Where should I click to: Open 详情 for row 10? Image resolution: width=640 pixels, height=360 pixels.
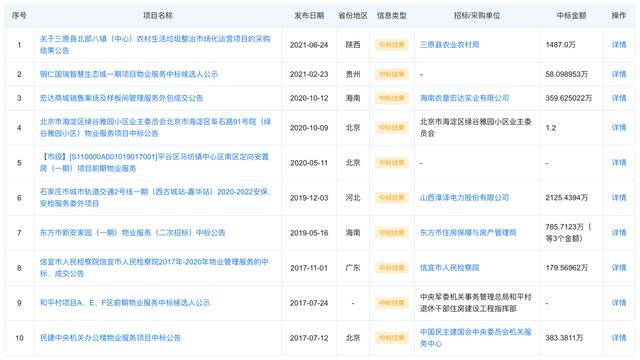619,338
